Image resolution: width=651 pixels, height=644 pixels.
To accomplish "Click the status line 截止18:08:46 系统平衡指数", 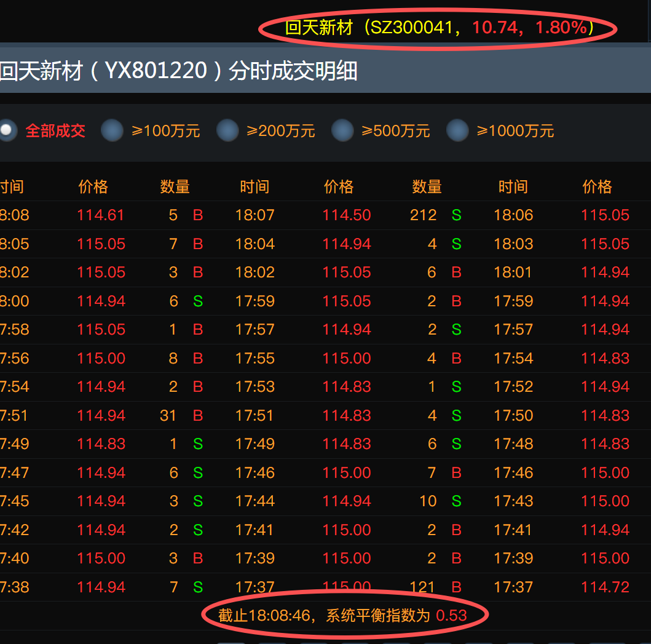I will (x=342, y=615).
